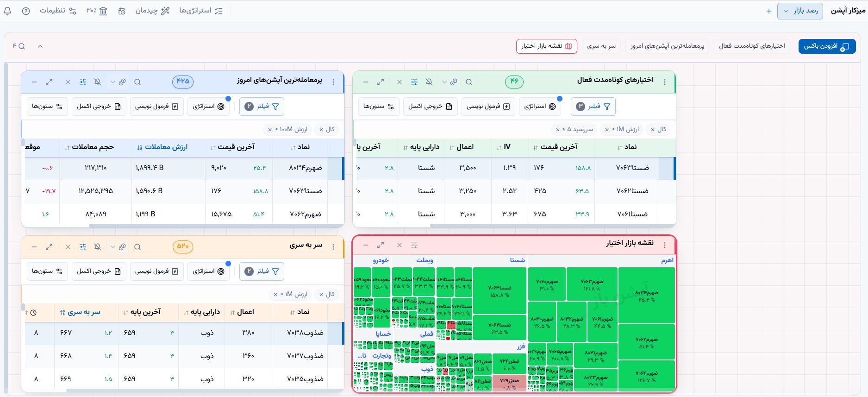The image size is (868, 397).
Task: Open kebab menu of سر به سری box
Action: pyautogui.click(x=333, y=247)
